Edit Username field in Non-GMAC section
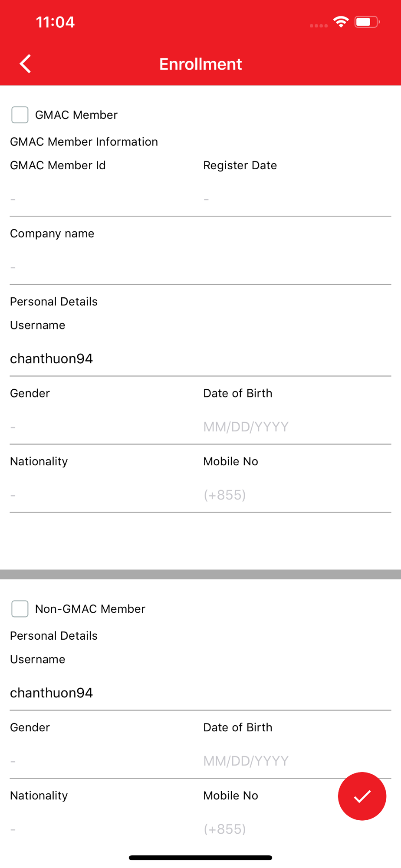The height and width of the screenshot is (868, 401). pyautogui.click(x=200, y=693)
